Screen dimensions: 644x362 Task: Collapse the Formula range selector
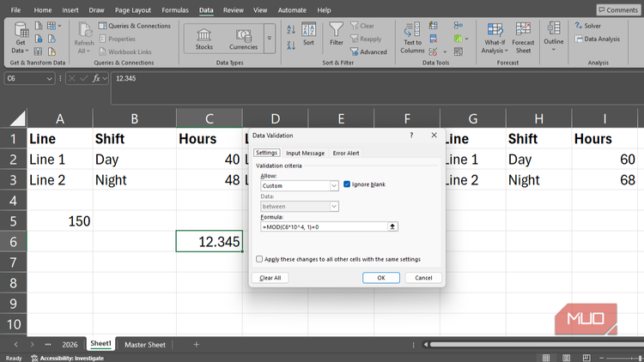click(x=392, y=226)
